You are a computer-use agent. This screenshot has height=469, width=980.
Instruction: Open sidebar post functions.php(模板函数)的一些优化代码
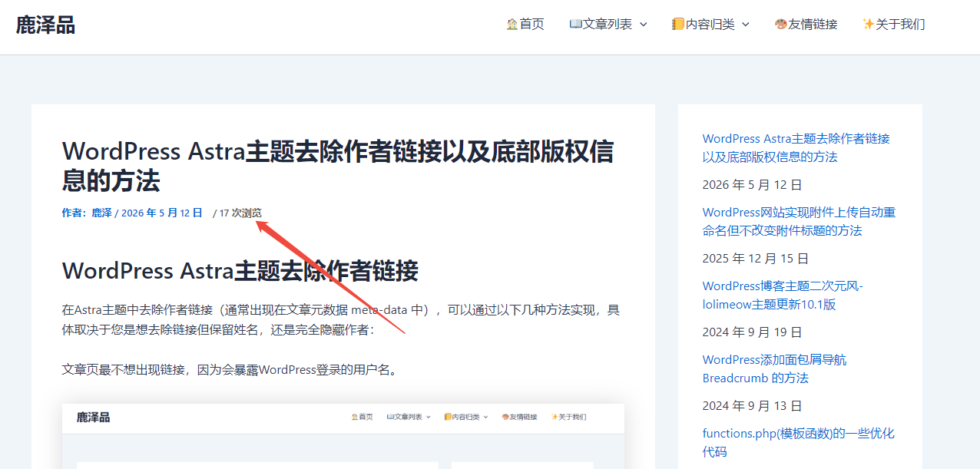[x=799, y=442]
